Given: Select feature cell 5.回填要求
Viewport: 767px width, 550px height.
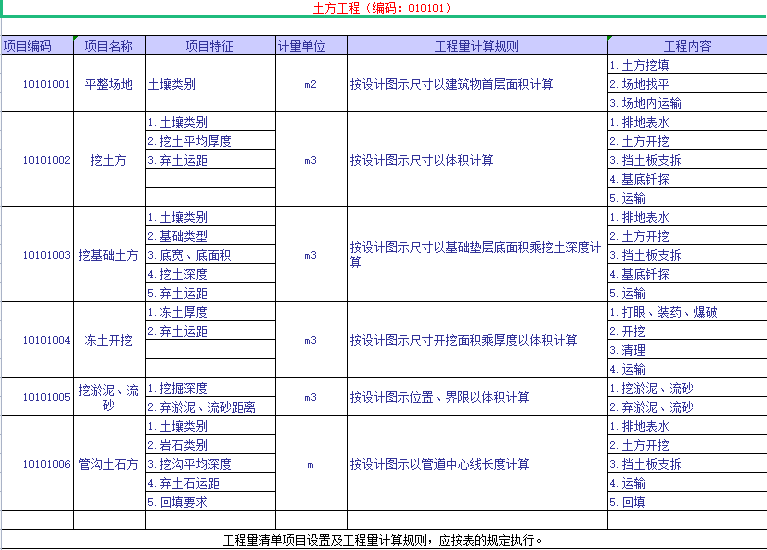Looking at the screenshot, I should coord(210,502).
